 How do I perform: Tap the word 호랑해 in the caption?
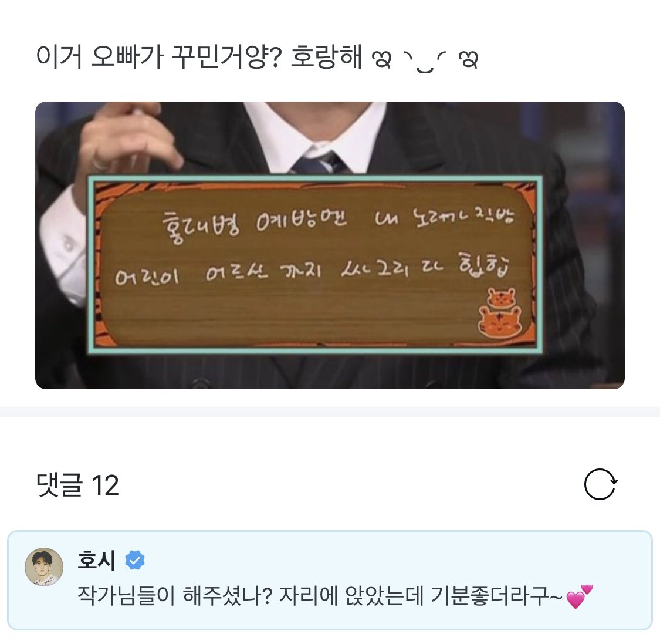[x=326, y=56]
